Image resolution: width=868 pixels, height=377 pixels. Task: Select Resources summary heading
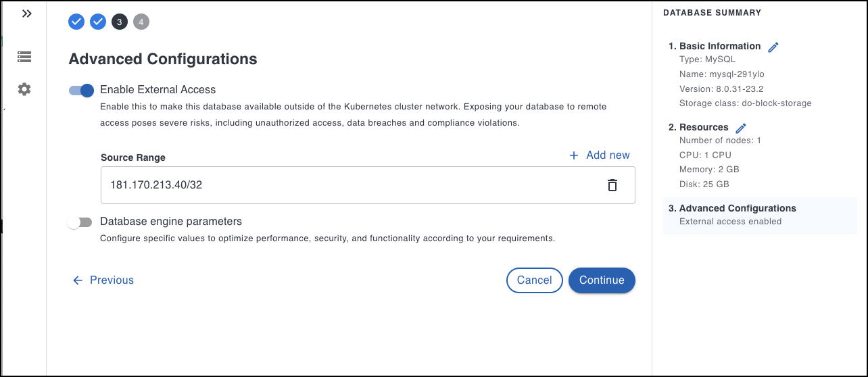703,128
